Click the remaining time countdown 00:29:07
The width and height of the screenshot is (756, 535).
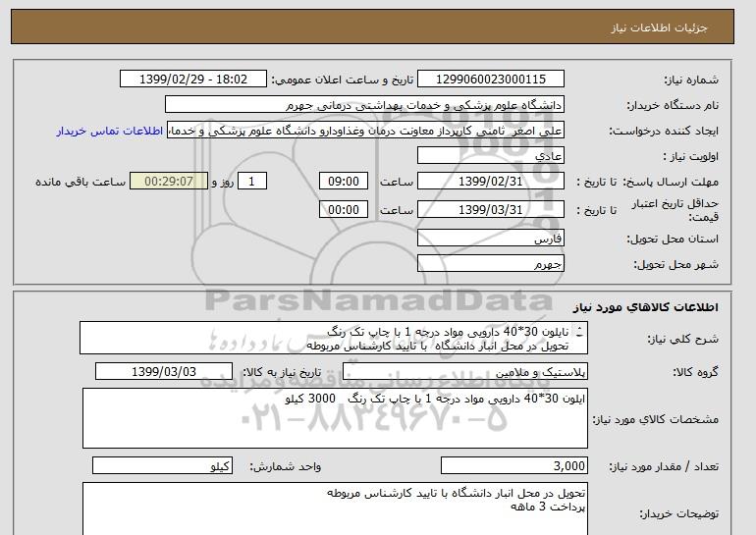point(169,182)
